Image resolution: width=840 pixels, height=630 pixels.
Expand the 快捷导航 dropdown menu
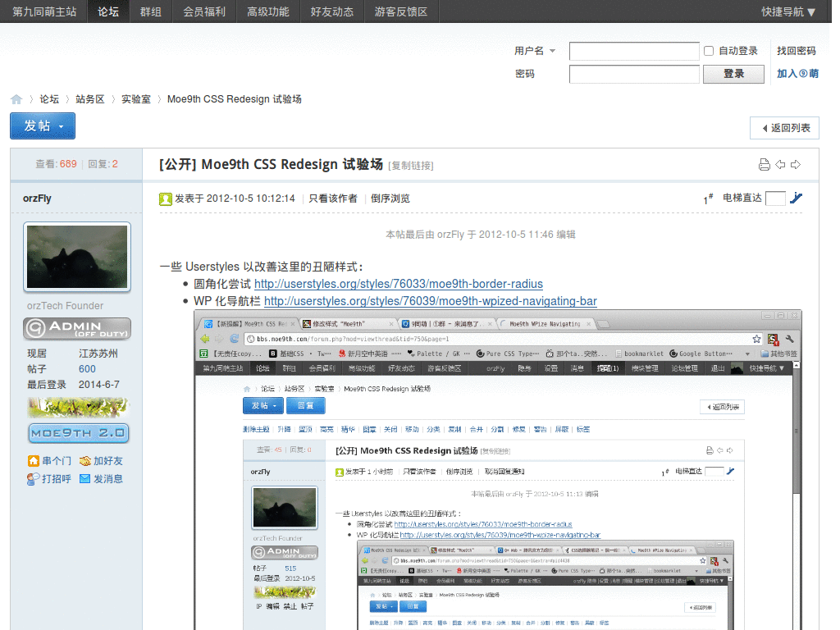coord(787,11)
